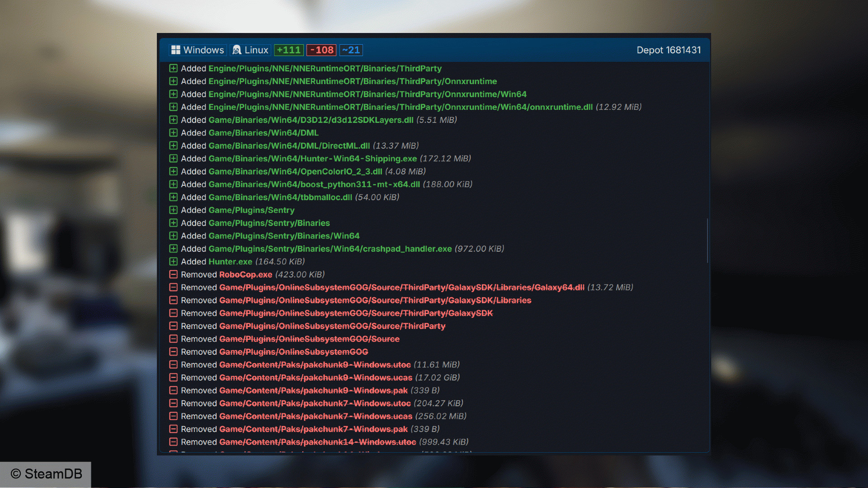This screenshot has width=868, height=488.
Task: Click plus icon beside NNERuntimeORT/Binaries/ThirdParty row
Action: click(173, 68)
